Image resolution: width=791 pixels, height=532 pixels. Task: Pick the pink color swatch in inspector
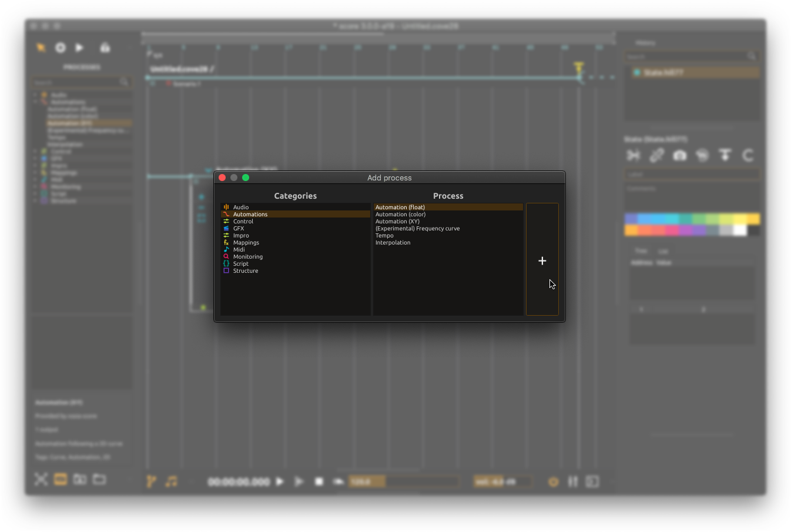point(672,230)
